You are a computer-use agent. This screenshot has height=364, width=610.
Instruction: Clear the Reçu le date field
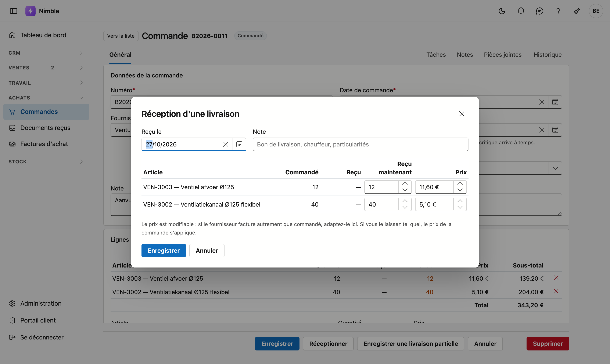[x=226, y=144]
